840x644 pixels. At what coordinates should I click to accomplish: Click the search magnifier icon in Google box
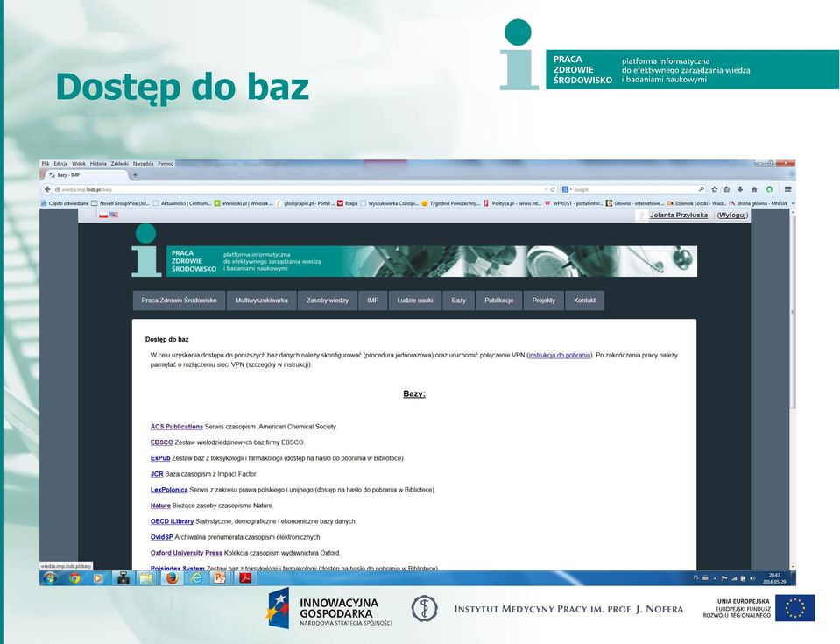(701, 189)
